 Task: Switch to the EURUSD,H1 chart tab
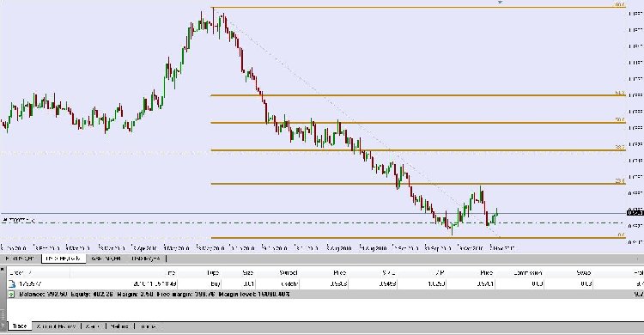point(20,259)
